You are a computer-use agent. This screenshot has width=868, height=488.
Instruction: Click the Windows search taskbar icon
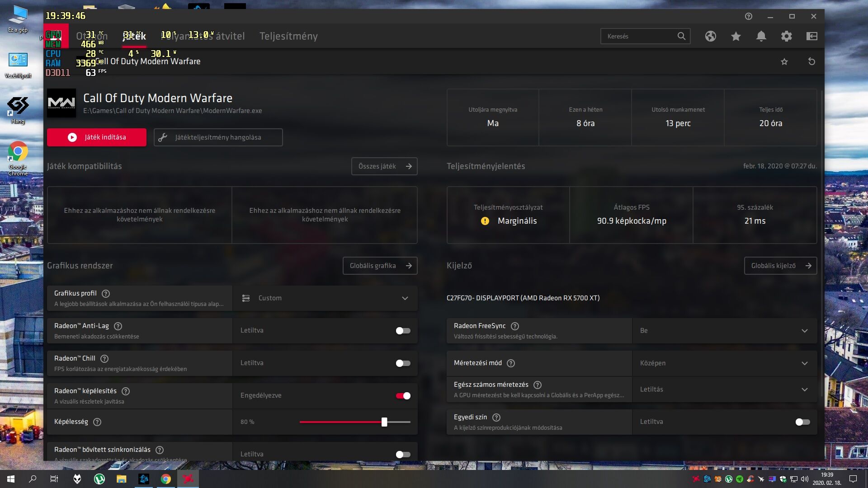[x=33, y=479]
